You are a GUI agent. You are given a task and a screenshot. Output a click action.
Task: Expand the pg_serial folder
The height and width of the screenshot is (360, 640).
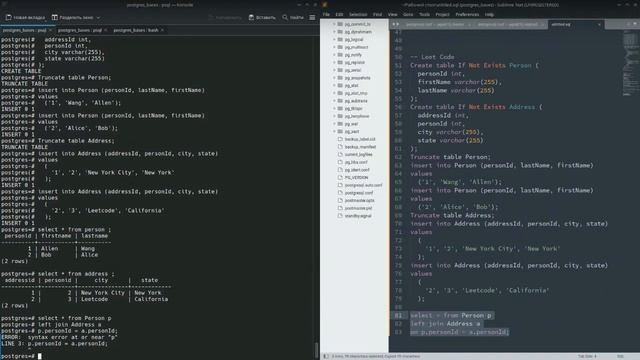tap(334, 70)
